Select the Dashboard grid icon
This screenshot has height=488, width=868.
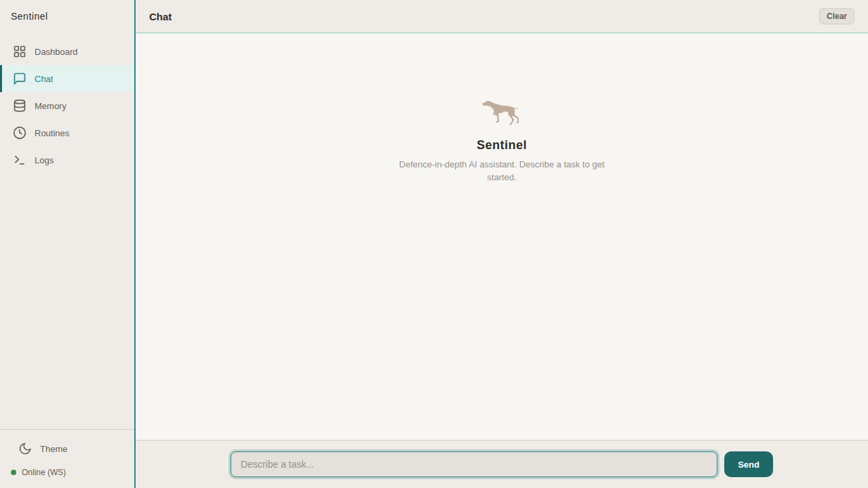pyautogui.click(x=20, y=52)
